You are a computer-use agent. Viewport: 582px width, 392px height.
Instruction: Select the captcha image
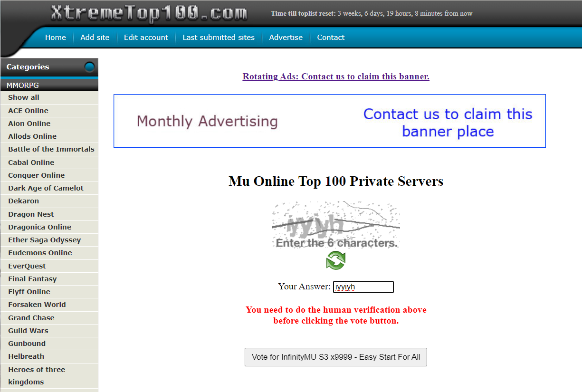[336, 225]
